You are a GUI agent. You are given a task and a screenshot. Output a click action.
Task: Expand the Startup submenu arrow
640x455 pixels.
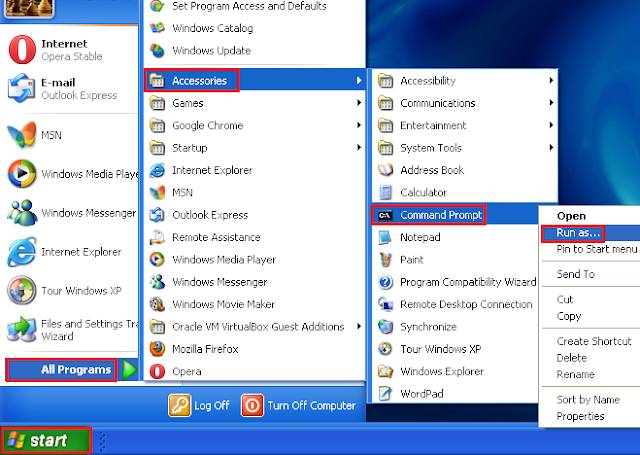tap(359, 147)
